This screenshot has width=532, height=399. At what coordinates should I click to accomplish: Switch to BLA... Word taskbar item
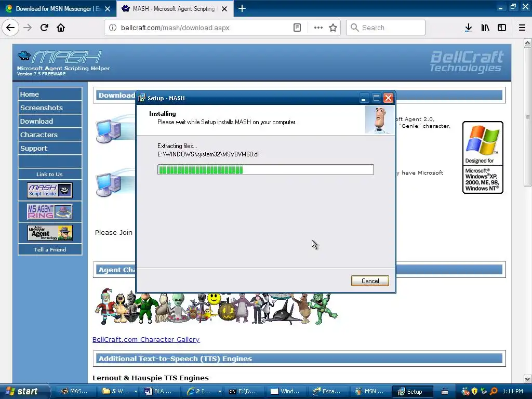(159, 391)
